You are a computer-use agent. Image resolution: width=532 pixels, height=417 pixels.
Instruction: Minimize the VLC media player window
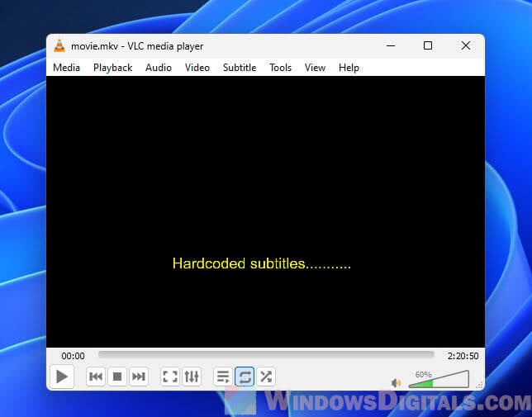391,45
